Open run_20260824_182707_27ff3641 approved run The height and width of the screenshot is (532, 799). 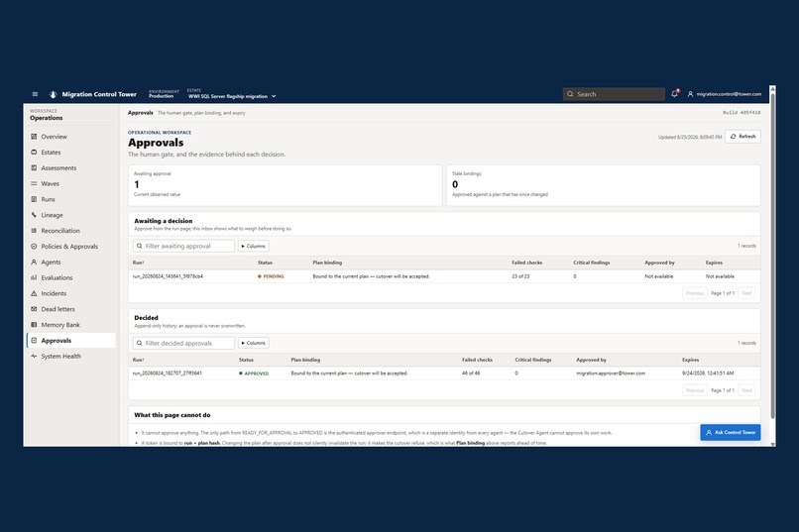coord(168,373)
